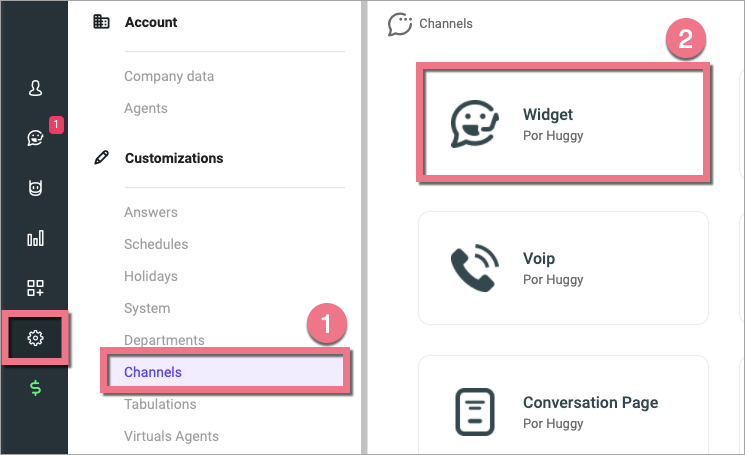
Task: Click the green dollar billing icon
Action: 35,387
